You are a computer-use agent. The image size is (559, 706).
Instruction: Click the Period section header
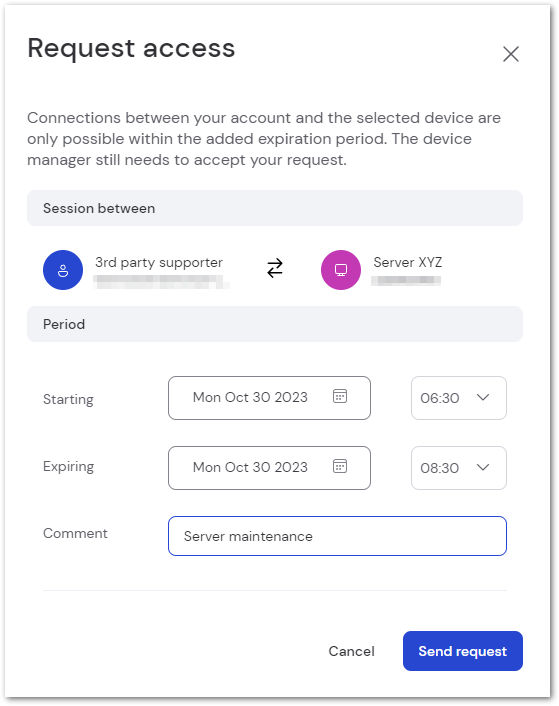click(275, 324)
